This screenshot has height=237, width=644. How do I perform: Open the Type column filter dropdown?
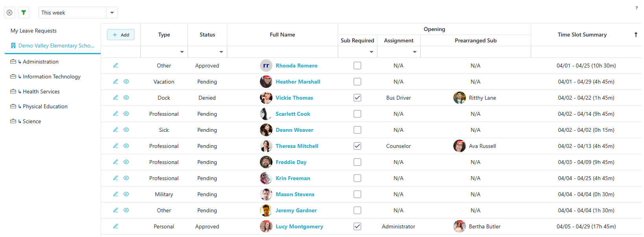(x=182, y=52)
